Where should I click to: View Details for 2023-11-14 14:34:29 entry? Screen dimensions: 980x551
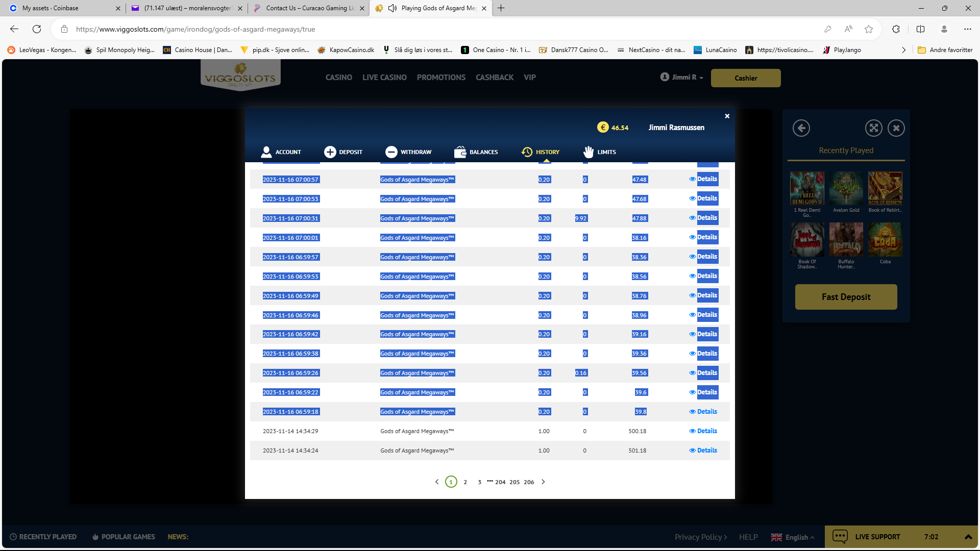tap(703, 431)
